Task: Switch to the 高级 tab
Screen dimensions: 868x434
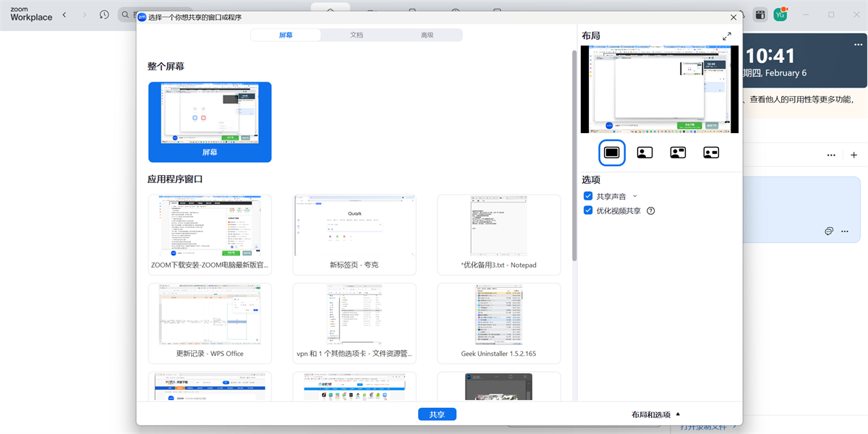Action: (x=428, y=34)
